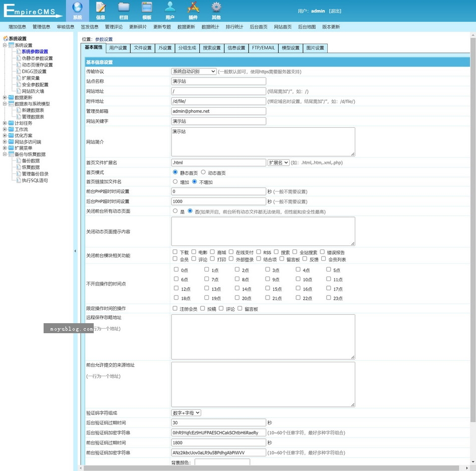Open 安全参数配置 in the sidebar
Viewport: 476px width, 471px height.
click(x=35, y=85)
